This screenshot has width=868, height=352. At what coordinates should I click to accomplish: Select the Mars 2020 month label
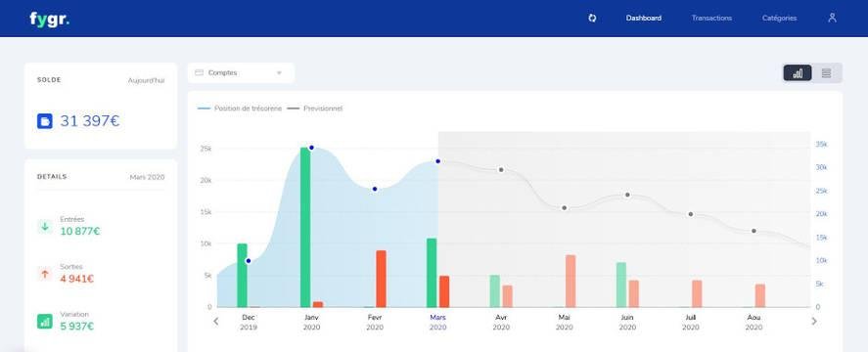click(437, 322)
